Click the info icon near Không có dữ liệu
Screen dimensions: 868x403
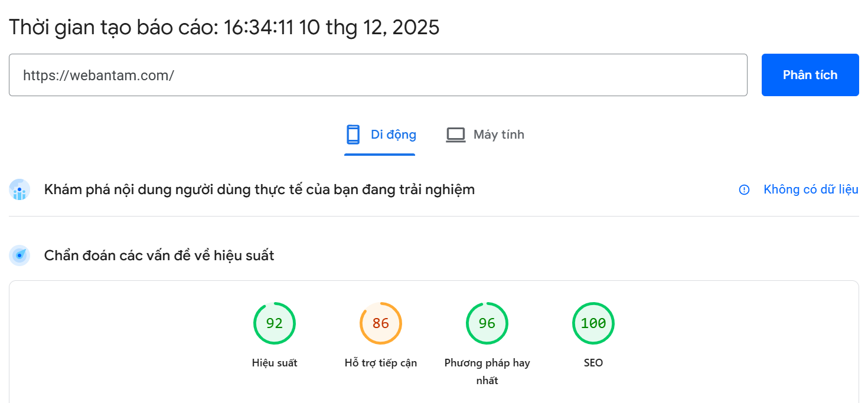click(x=743, y=189)
